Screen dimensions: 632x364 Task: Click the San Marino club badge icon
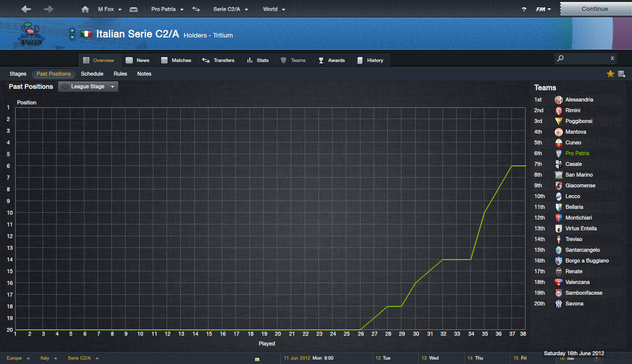tap(559, 175)
